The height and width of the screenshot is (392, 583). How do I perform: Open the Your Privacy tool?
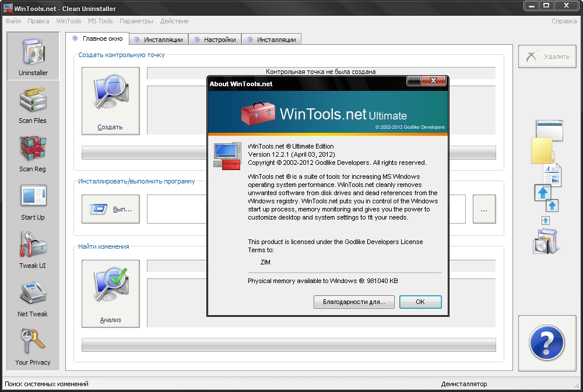point(33,347)
